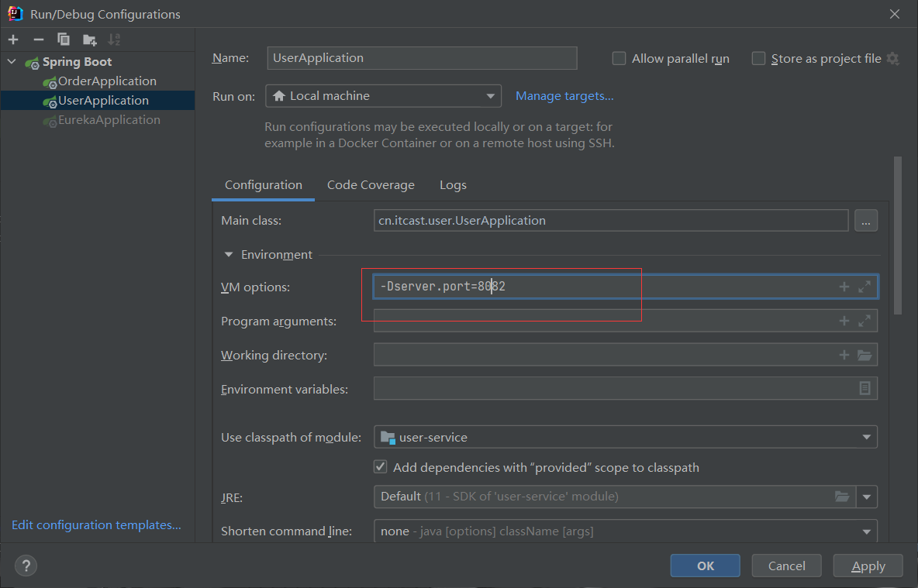Switch to the Logs tab

click(x=453, y=185)
